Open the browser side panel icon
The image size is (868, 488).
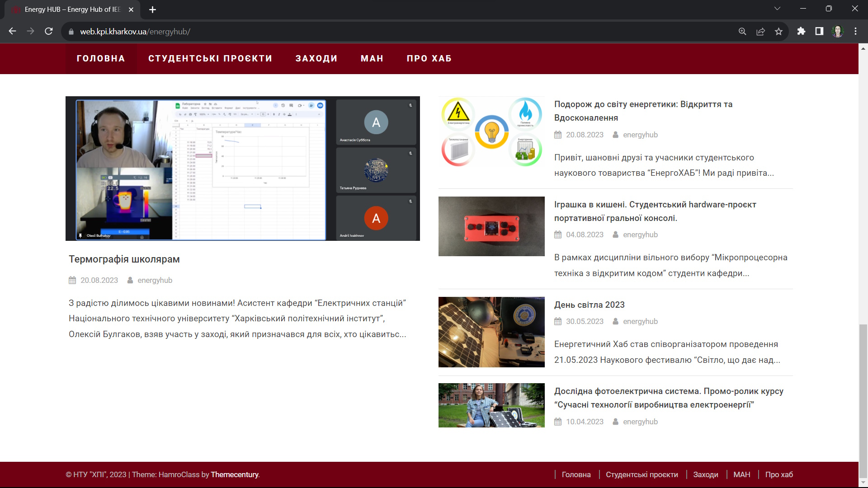[x=819, y=31]
